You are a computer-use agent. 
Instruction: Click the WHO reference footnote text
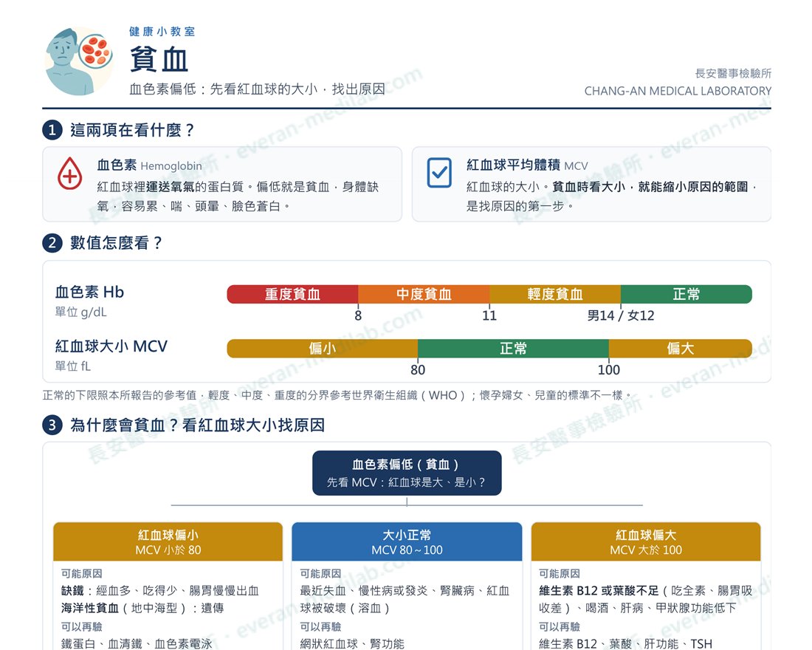(337, 395)
